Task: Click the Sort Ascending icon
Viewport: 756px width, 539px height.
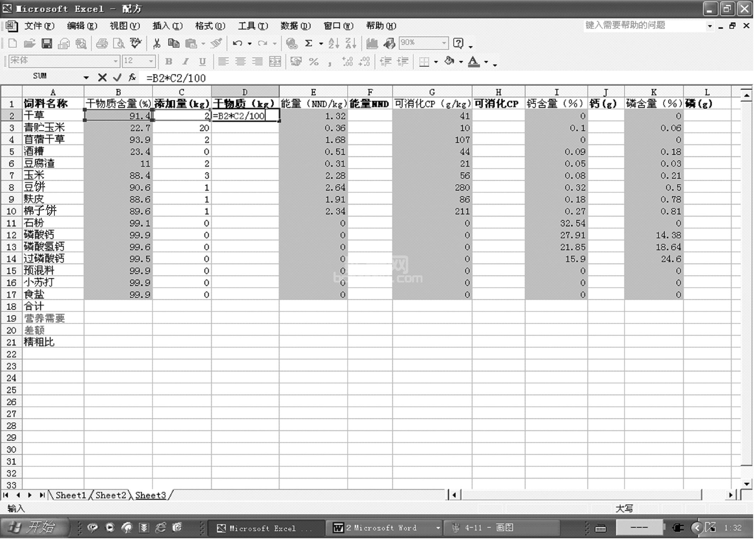Action: [333, 44]
